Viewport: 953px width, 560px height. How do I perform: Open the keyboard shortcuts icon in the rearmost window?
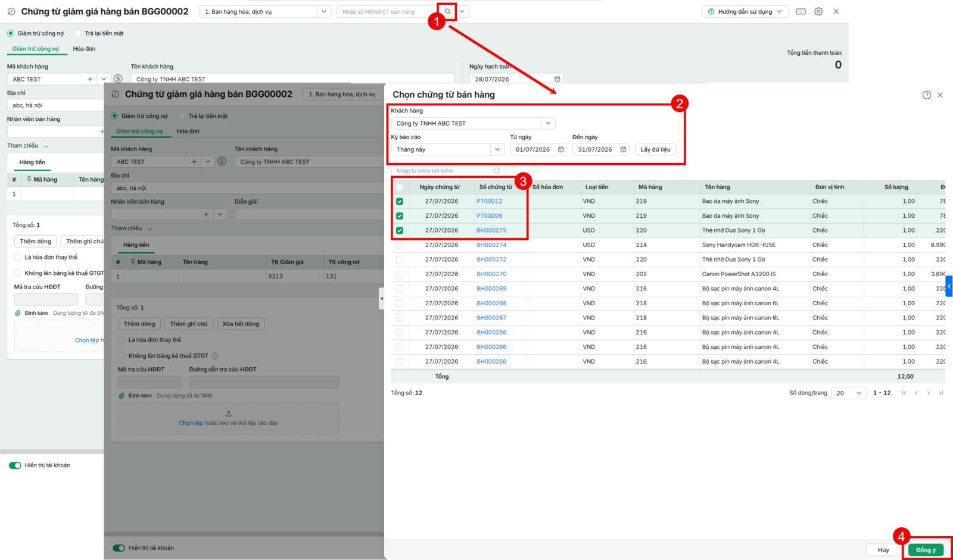(x=801, y=11)
